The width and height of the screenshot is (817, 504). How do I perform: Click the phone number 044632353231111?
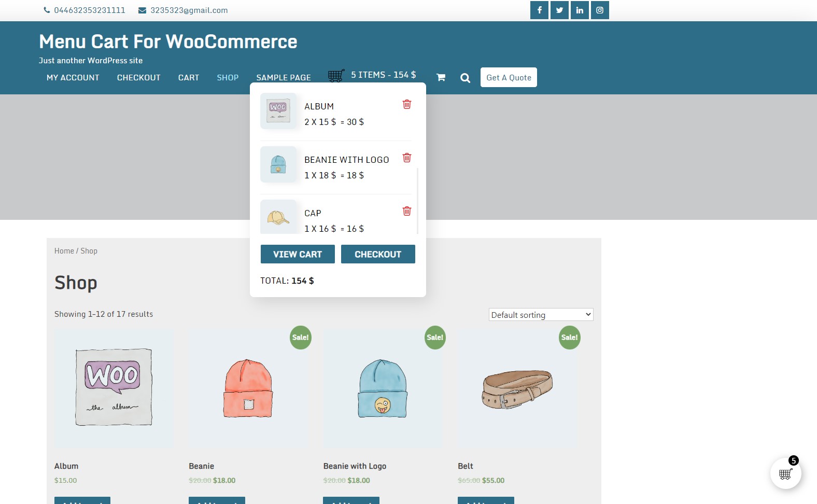tap(90, 10)
